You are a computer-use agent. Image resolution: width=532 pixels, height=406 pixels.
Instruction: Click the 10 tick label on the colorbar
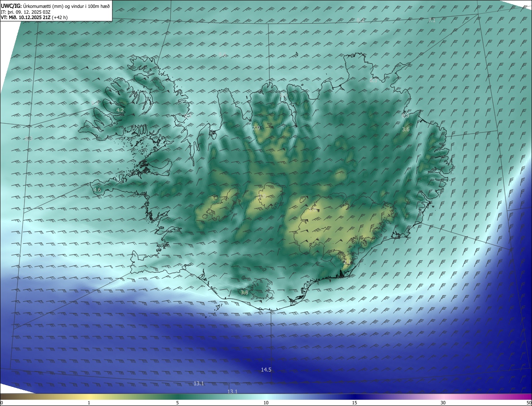(x=266, y=403)
